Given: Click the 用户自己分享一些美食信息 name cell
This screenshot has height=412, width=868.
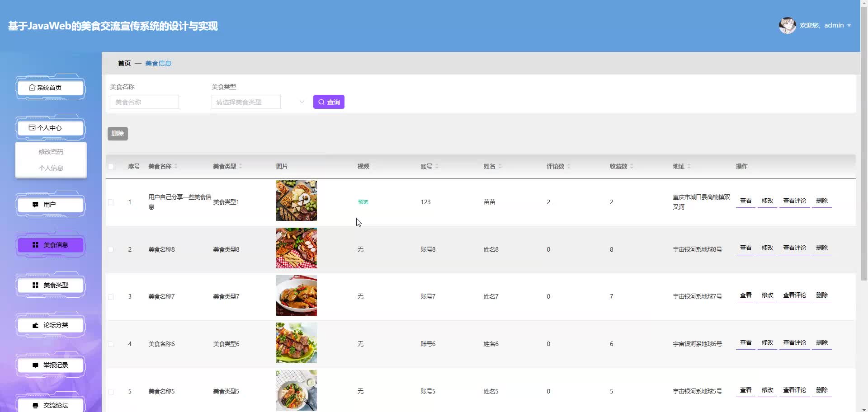Looking at the screenshot, I should [180, 202].
